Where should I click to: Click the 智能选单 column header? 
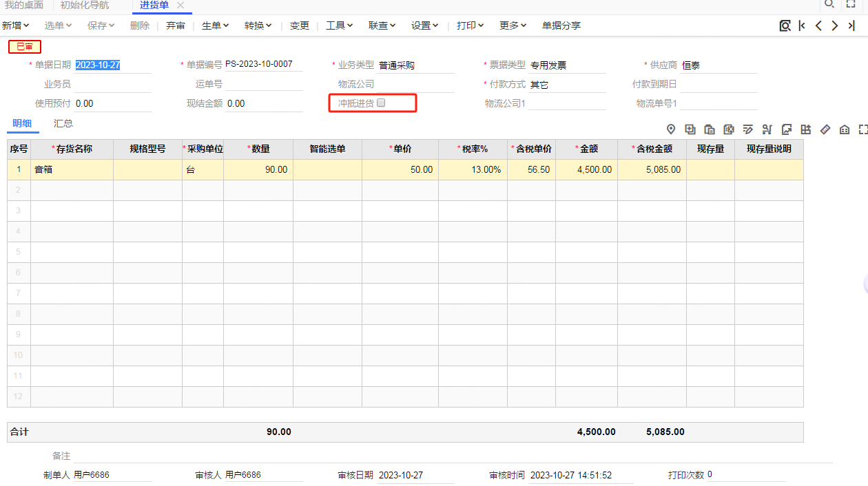[327, 149]
